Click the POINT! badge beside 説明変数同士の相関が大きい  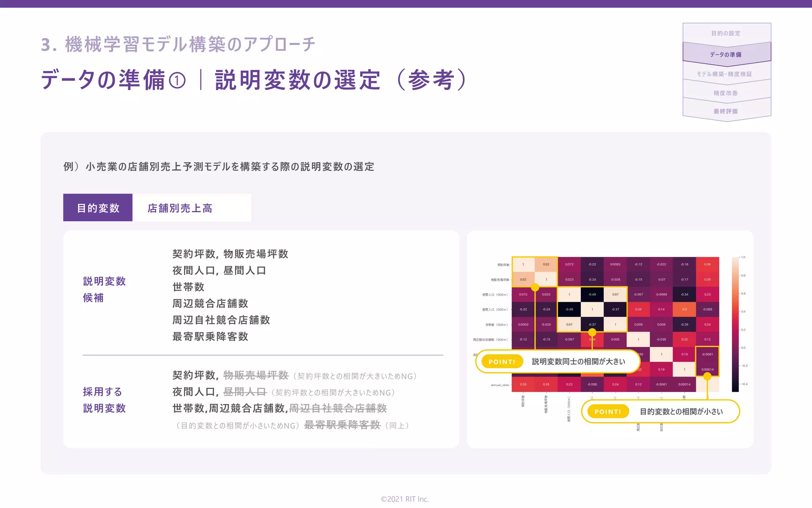[x=502, y=362]
